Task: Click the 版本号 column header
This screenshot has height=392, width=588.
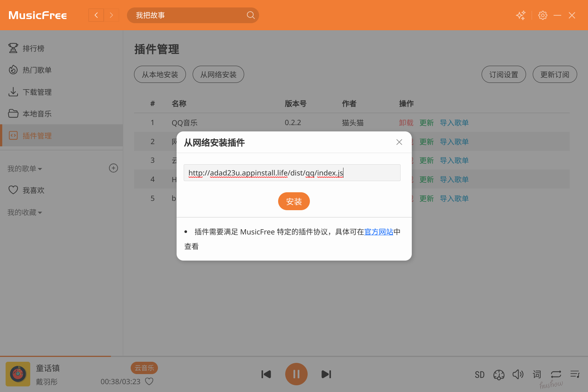Action: coord(295,104)
